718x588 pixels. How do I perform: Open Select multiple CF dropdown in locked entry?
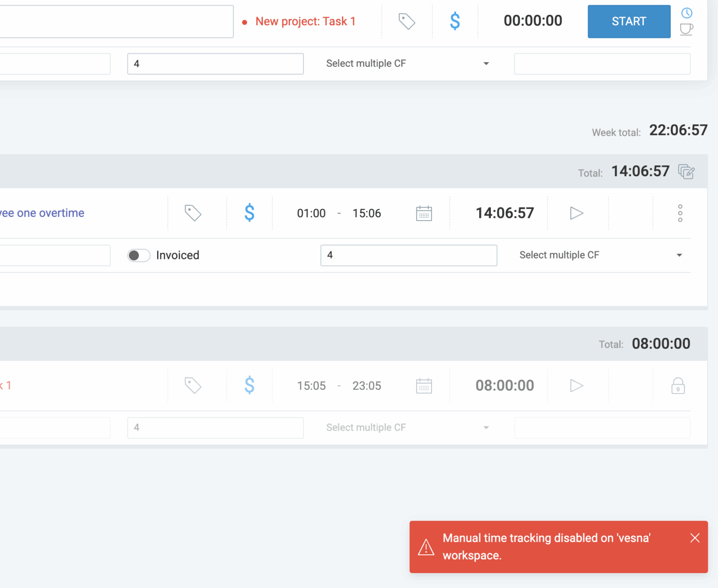coord(407,428)
